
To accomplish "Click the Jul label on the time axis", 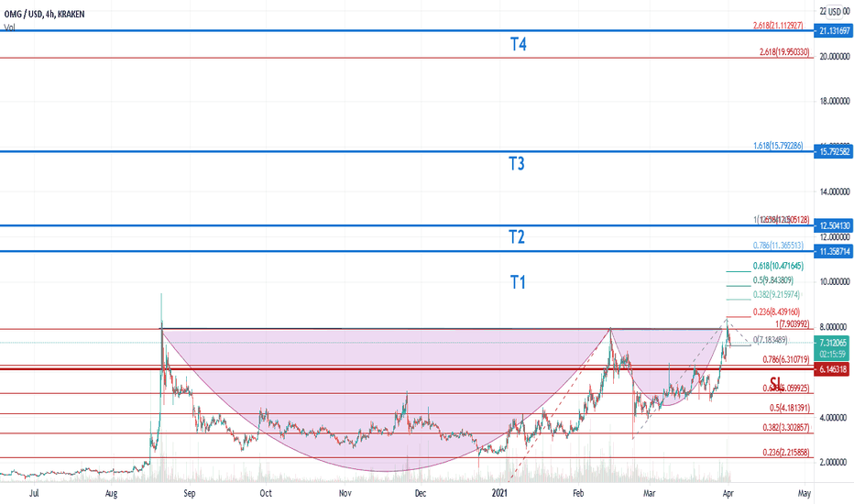I will [x=34, y=493].
